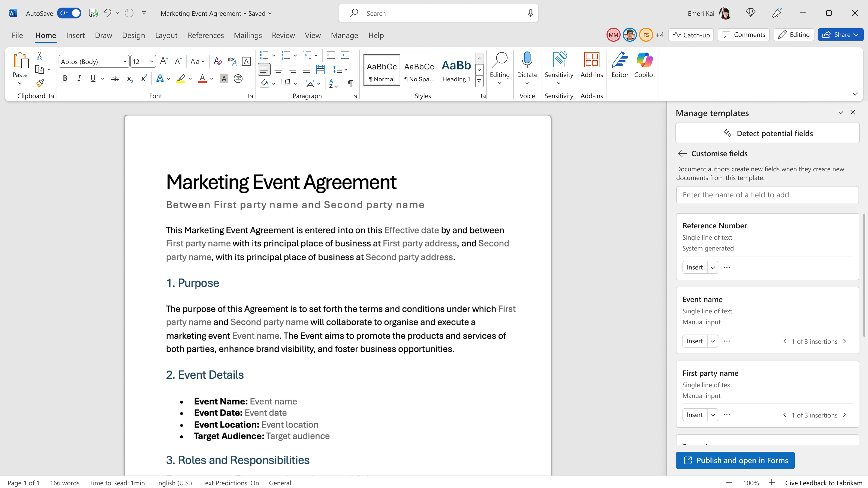Click the Dictate microphone icon
This screenshot has width=868, height=488.
click(x=527, y=60)
